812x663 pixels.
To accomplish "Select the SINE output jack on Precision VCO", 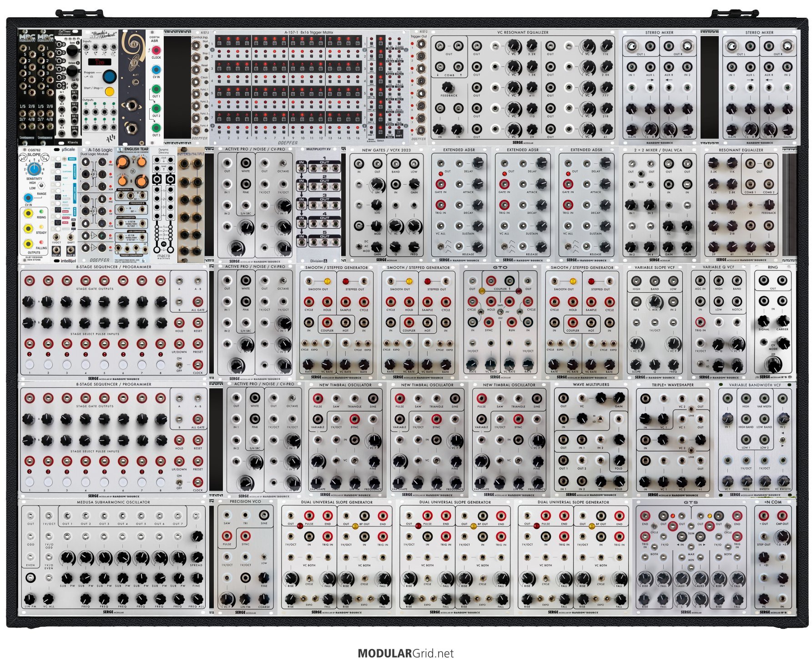I will click(x=264, y=515).
